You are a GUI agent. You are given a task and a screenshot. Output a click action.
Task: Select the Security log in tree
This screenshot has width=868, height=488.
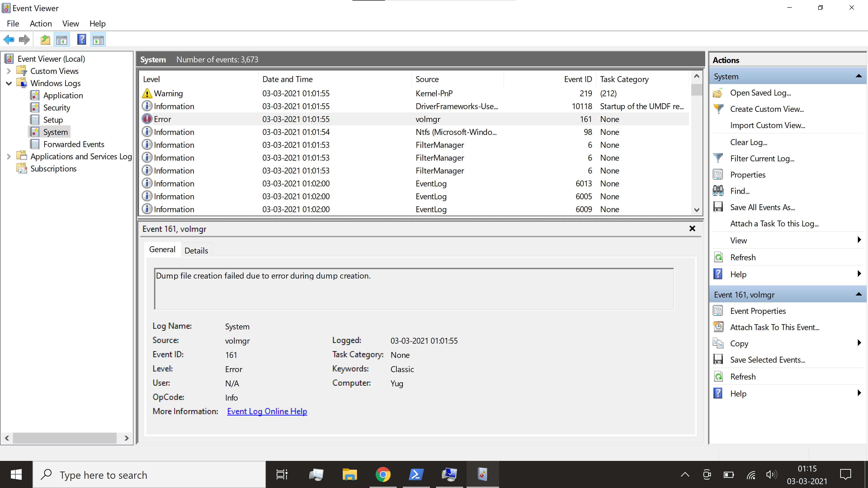click(x=57, y=108)
